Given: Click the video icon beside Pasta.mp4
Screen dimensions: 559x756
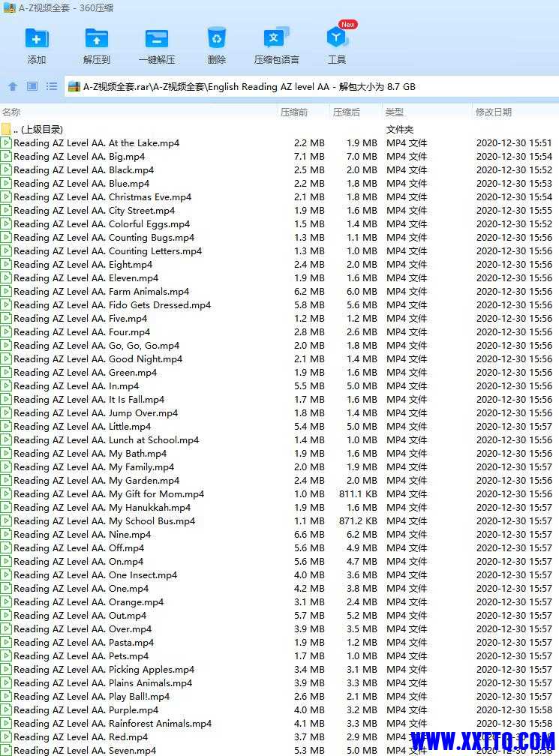Looking at the screenshot, I should coord(6,642).
